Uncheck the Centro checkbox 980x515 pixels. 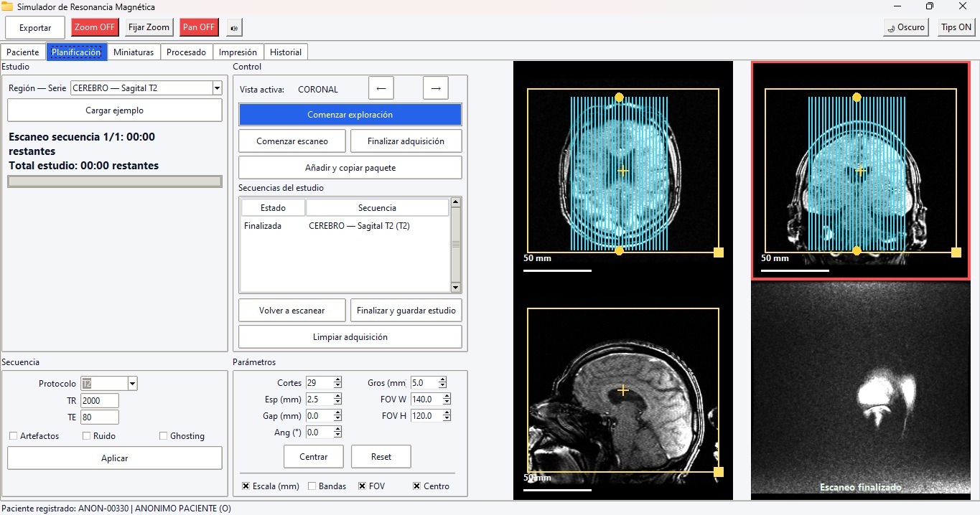coord(416,486)
